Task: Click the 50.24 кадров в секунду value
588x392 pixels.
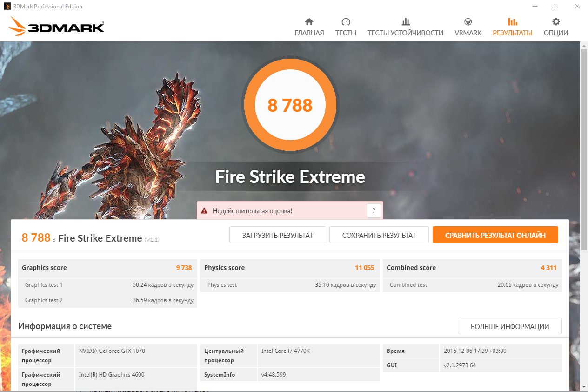Action: click(x=163, y=285)
